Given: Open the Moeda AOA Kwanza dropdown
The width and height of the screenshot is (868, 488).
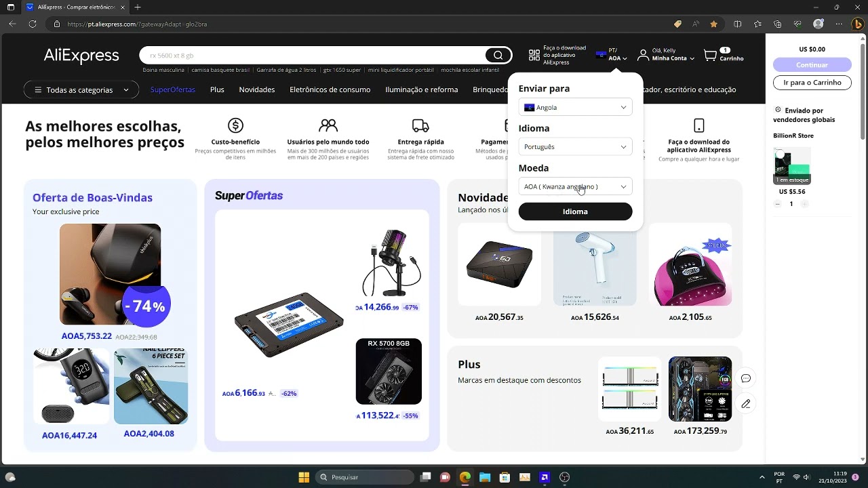Looking at the screenshot, I should (575, 186).
